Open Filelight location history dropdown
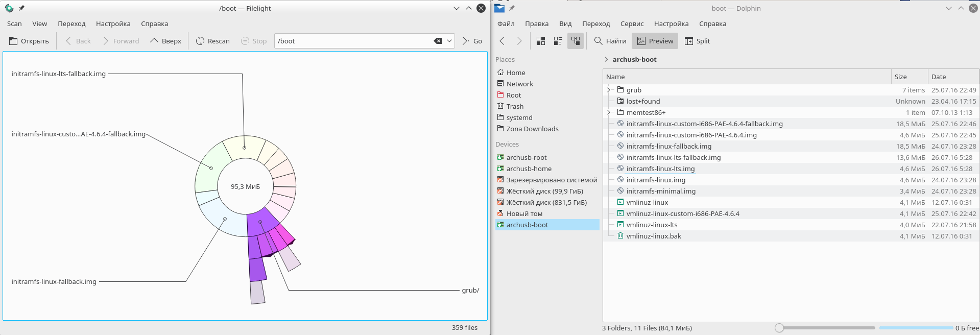The image size is (980, 335). click(x=449, y=41)
